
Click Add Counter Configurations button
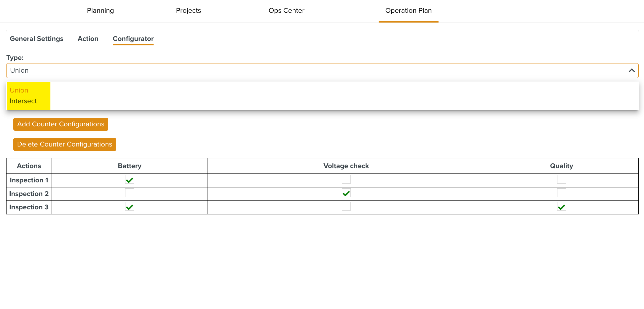coord(61,124)
